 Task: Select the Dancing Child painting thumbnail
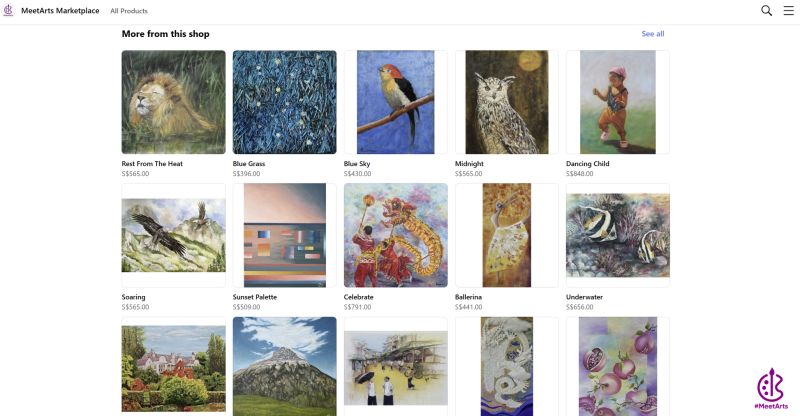coord(618,102)
